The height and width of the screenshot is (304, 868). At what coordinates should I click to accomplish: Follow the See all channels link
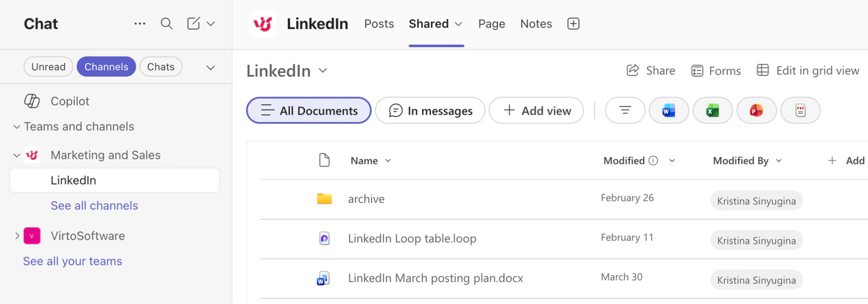tap(94, 206)
